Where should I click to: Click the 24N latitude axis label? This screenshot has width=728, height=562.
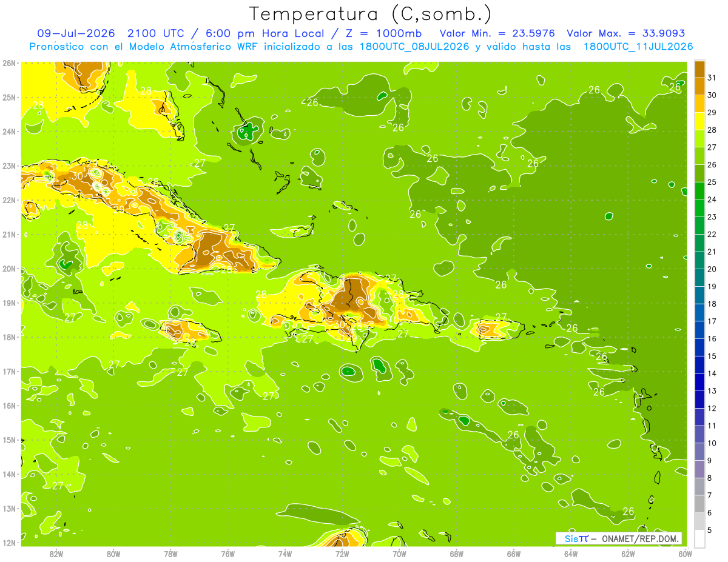tap(9, 132)
